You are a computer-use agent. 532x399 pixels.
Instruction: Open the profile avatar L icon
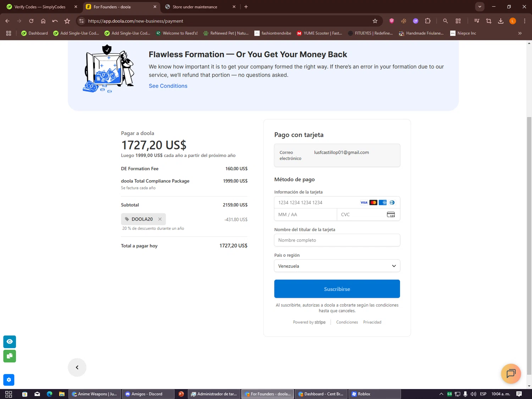click(x=512, y=21)
